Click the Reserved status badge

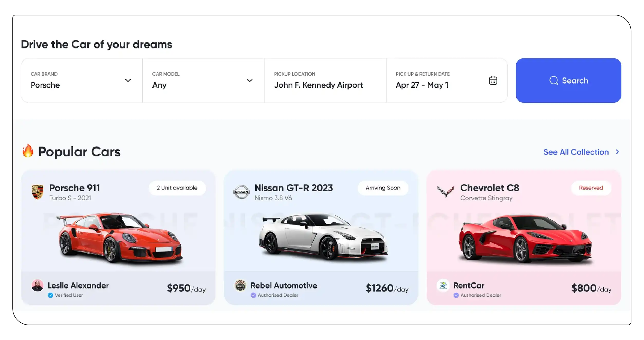coord(591,188)
